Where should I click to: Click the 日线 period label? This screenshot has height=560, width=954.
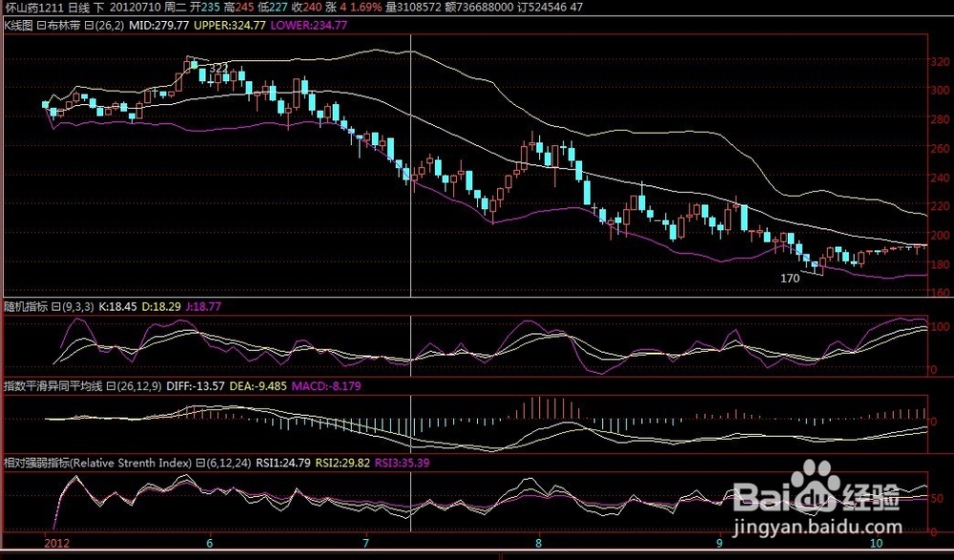pyautogui.click(x=79, y=8)
